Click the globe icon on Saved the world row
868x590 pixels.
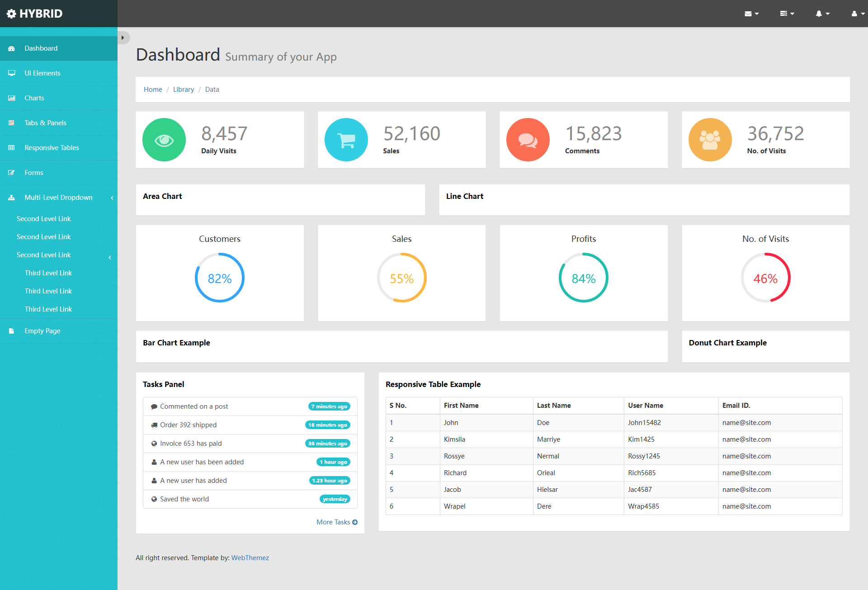(x=154, y=499)
